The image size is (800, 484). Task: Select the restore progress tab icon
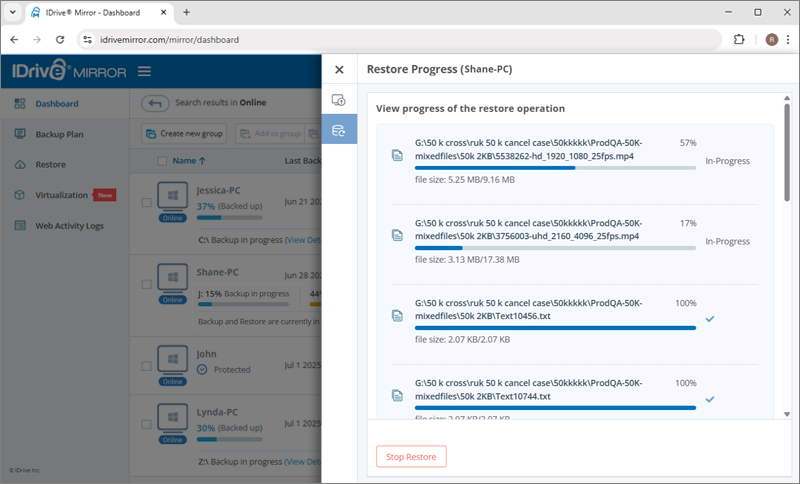339,130
